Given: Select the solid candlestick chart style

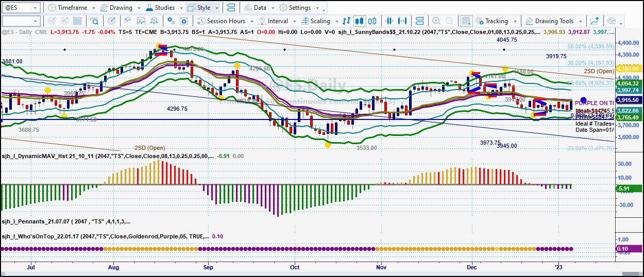Looking at the screenshot, I should pos(360,21).
